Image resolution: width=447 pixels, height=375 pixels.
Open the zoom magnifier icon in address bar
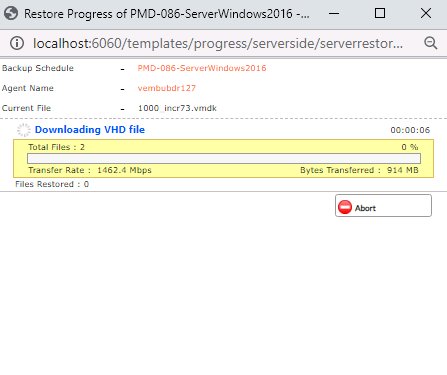(430, 43)
